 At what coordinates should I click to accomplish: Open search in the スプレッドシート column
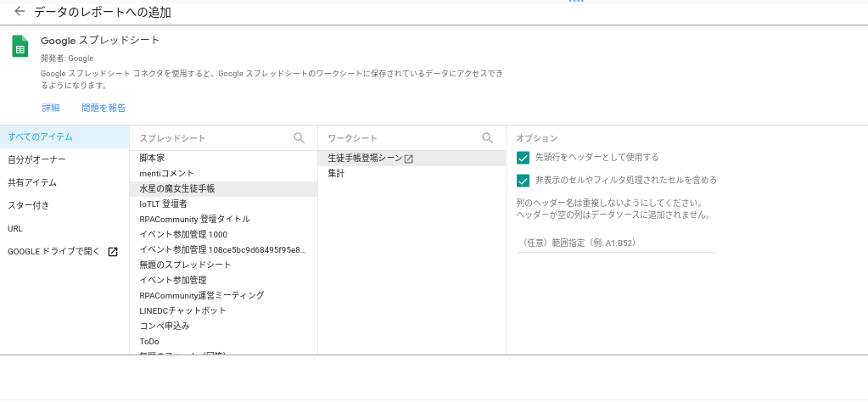[x=299, y=138]
